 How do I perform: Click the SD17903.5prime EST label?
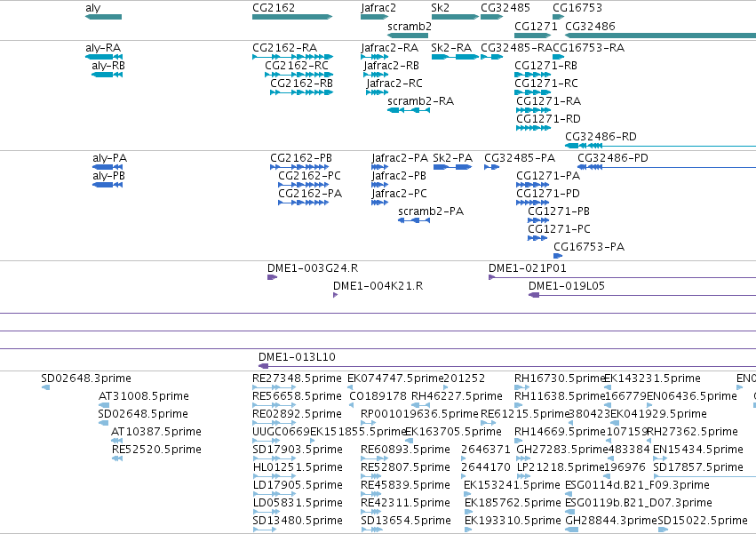click(x=298, y=450)
